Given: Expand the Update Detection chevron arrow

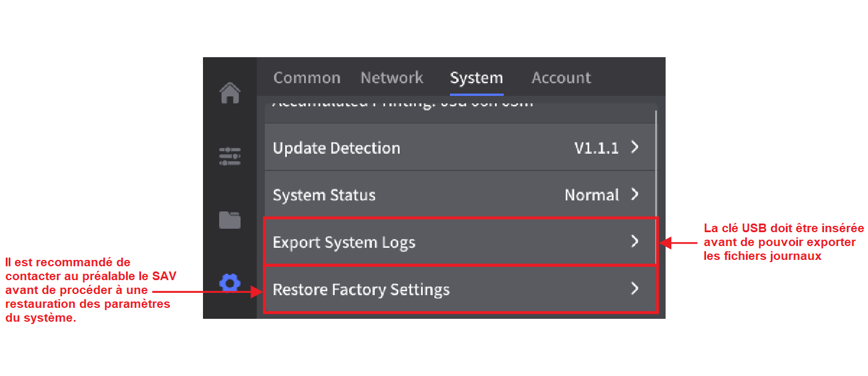Looking at the screenshot, I should pyautogui.click(x=635, y=147).
